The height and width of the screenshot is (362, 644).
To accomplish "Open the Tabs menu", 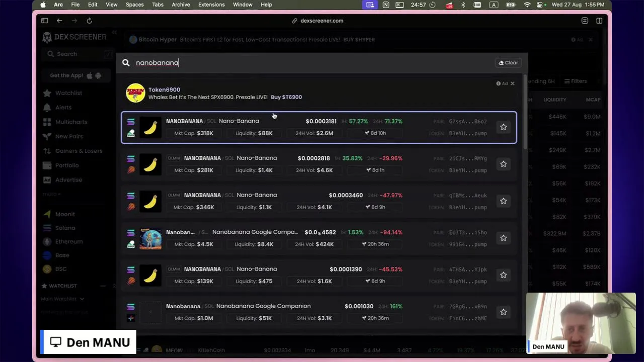I will (x=157, y=5).
